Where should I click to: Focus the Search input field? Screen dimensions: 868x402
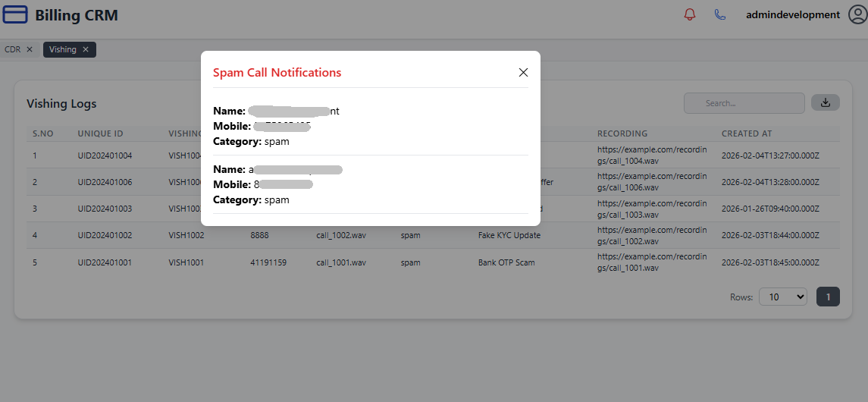click(x=744, y=103)
